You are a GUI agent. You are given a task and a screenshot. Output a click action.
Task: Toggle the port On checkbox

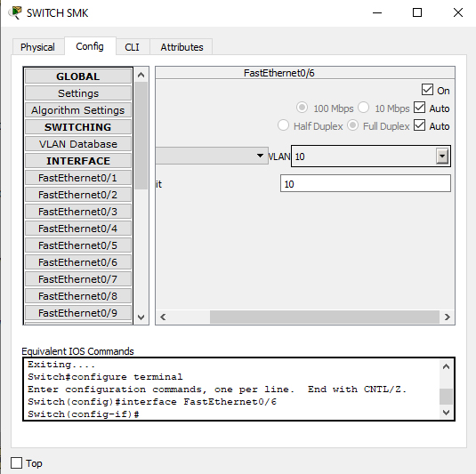427,90
